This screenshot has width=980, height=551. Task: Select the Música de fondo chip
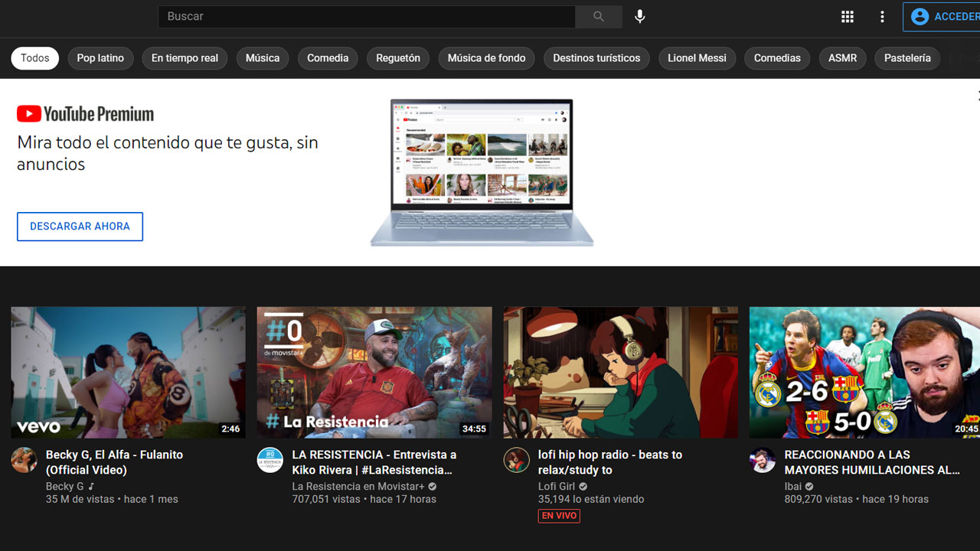click(x=487, y=58)
